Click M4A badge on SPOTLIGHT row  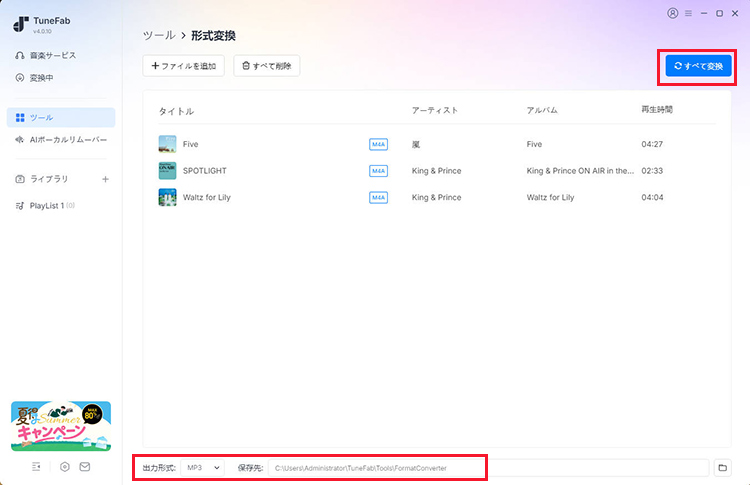[378, 171]
